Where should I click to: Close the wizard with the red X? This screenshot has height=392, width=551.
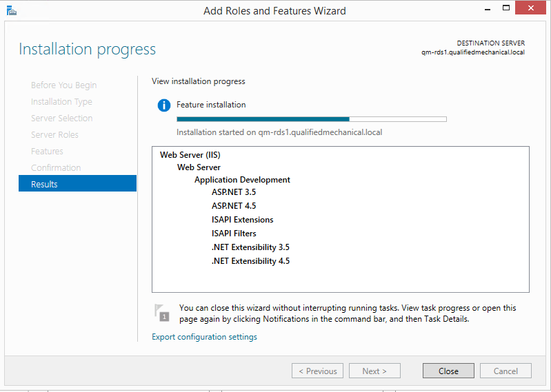point(530,8)
